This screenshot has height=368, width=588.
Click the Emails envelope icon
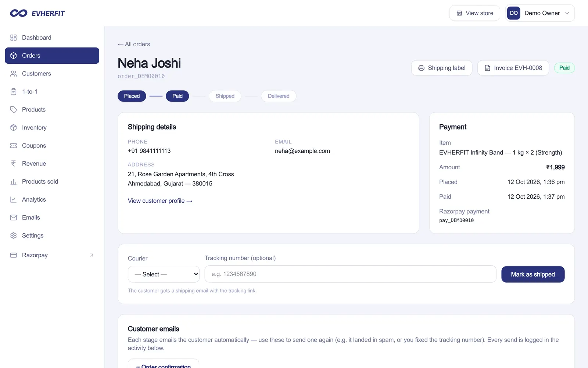pos(14,217)
